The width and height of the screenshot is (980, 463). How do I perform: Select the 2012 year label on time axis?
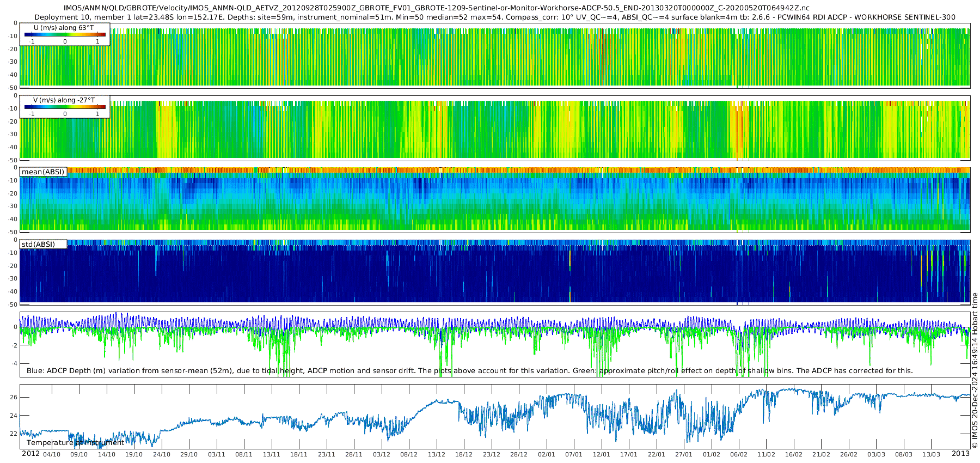tap(30, 454)
